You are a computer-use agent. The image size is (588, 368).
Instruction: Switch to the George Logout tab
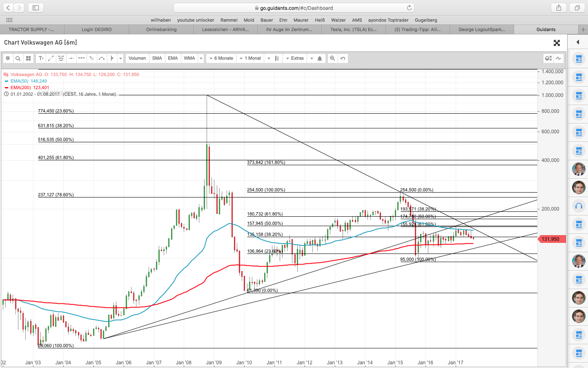482,29
